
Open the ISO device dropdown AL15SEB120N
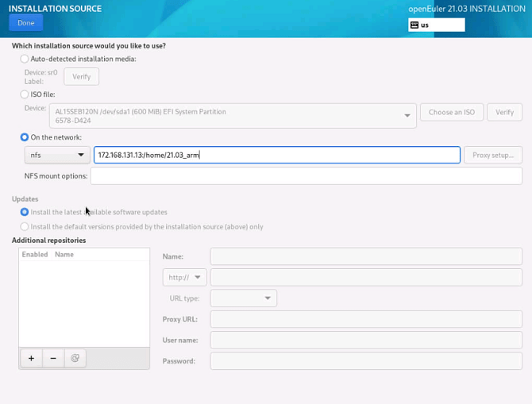pyautogui.click(x=233, y=116)
